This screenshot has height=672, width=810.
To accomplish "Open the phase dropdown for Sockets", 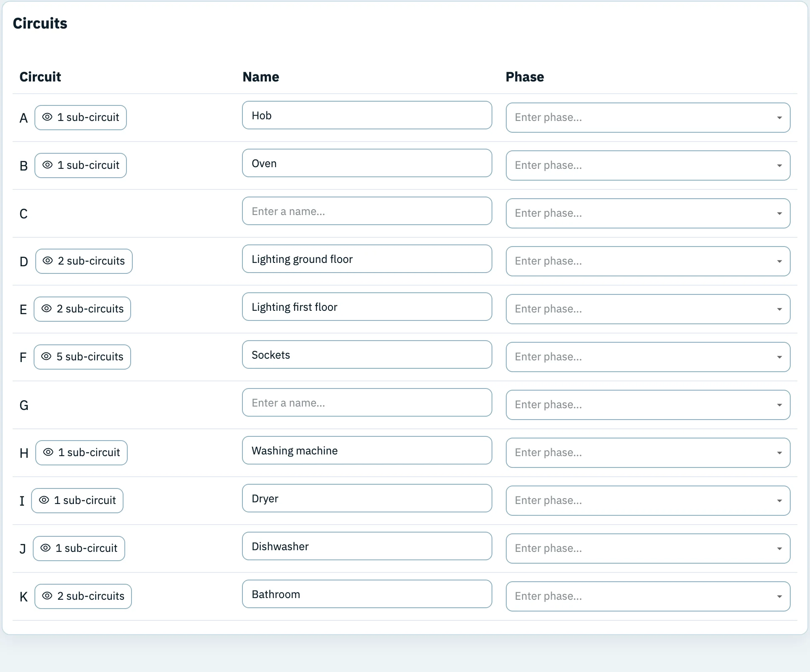I will pyautogui.click(x=648, y=357).
